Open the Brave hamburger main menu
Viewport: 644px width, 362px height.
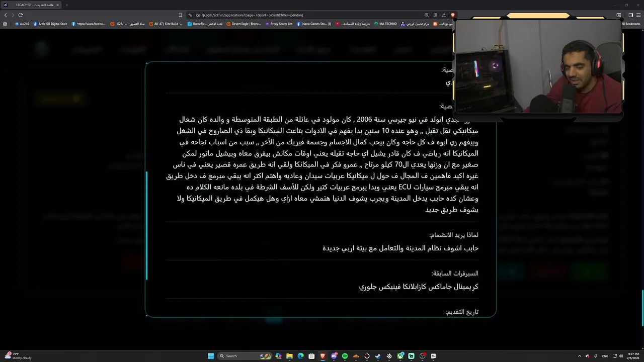pos(638,15)
